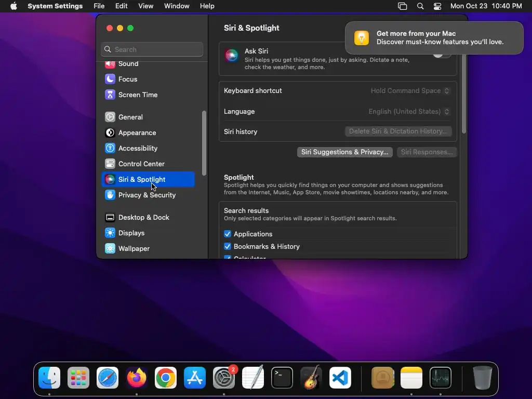This screenshot has height=399, width=532.
Task: Open the Sound settings icon in sidebar
Action: tap(110, 64)
